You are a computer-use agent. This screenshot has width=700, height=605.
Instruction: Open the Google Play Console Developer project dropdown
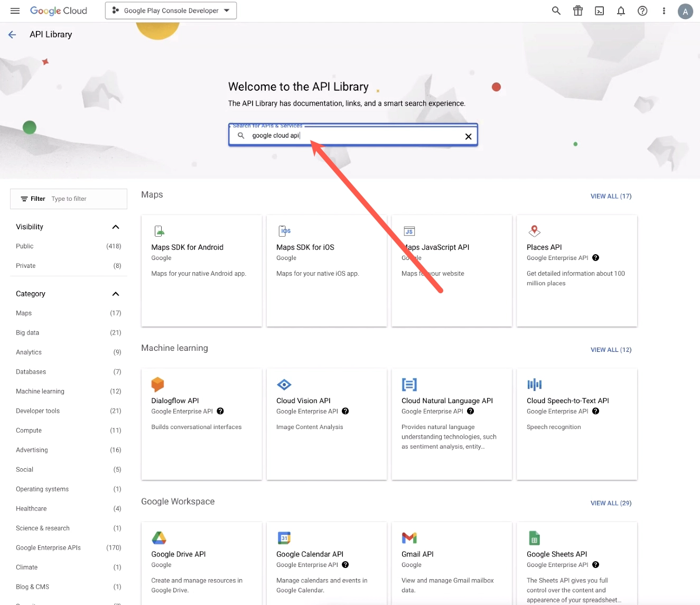[171, 11]
